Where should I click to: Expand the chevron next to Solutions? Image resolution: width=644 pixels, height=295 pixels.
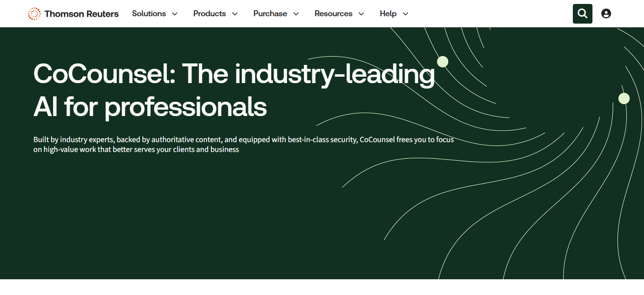(174, 14)
